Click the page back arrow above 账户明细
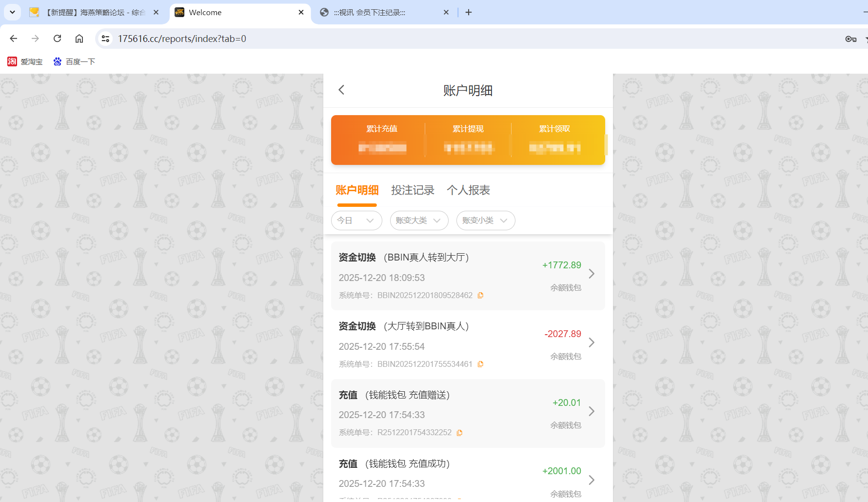Viewport: 868px width, 502px height. point(341,90)
